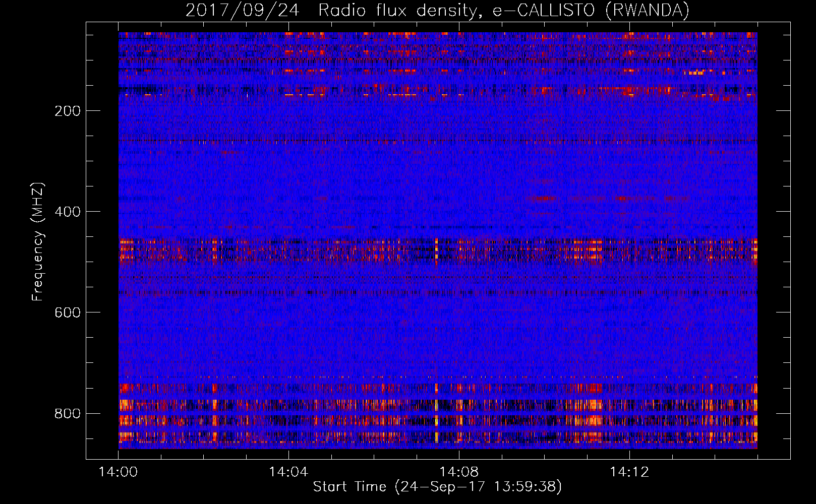Select the 'e-CALLISTO (RWANDA)' title text
The image size is (816, 504).
pos(591,10)
